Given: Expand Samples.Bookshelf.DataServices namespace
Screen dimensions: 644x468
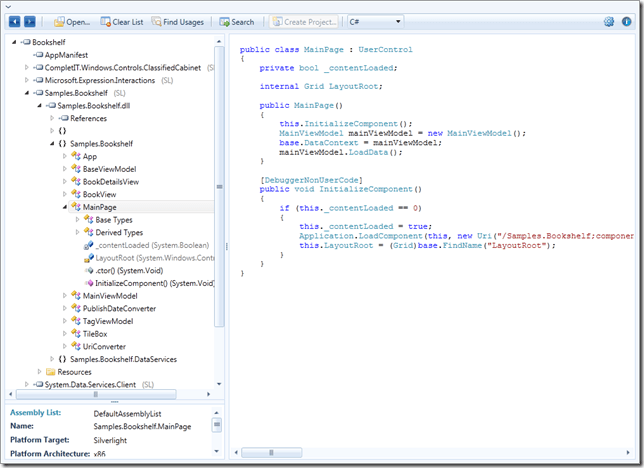Looking at the screenshot, I should [x=52, y=359].
